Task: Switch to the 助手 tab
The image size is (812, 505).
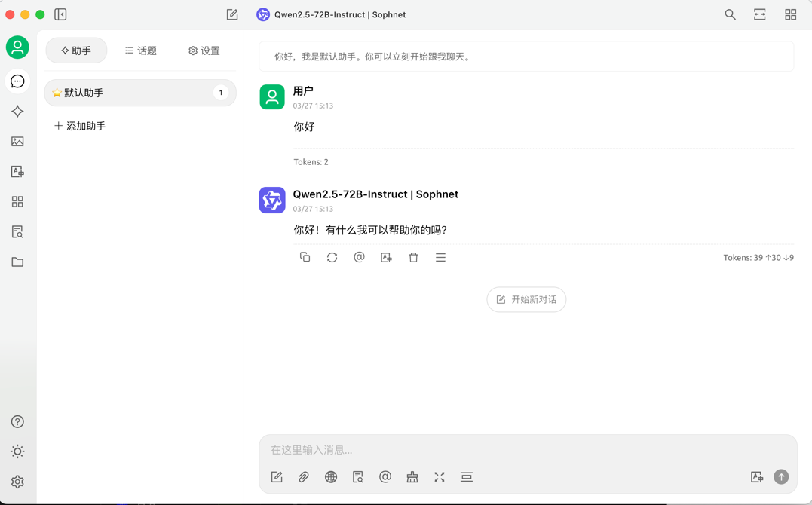Action: 77,50
